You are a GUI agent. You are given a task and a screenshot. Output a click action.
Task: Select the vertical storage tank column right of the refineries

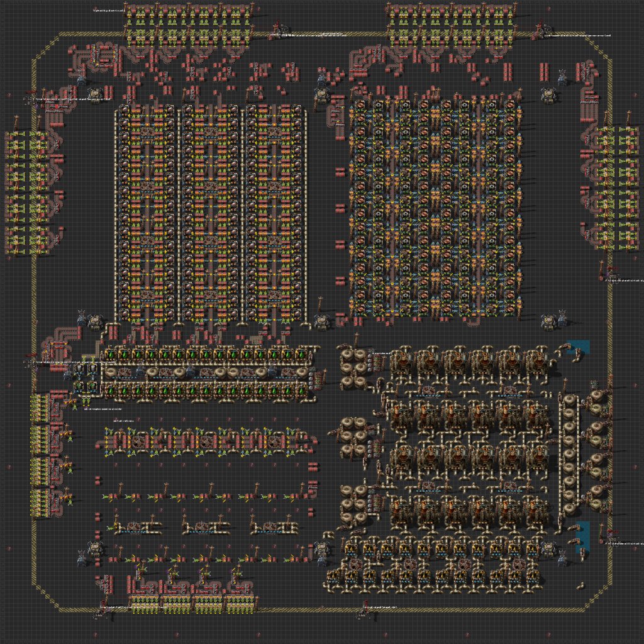pos(569,454)
